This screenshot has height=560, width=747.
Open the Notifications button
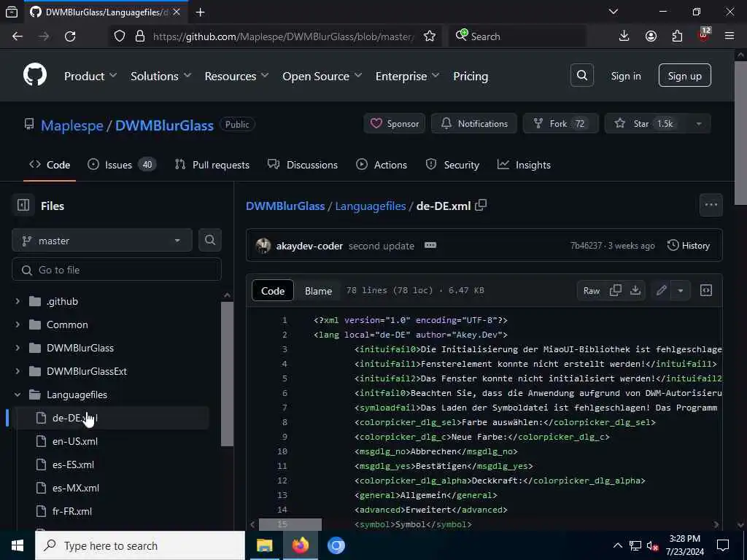coord(474,124)
